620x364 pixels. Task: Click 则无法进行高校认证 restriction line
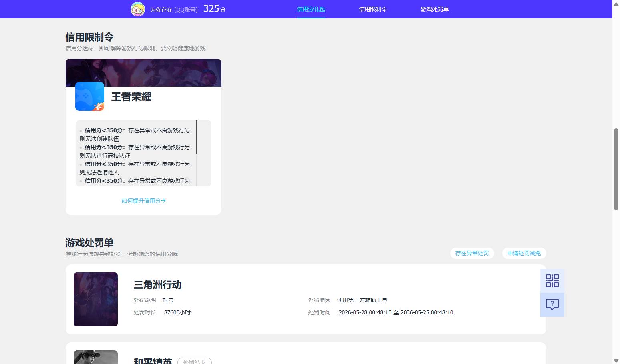[x=105, y=156]
